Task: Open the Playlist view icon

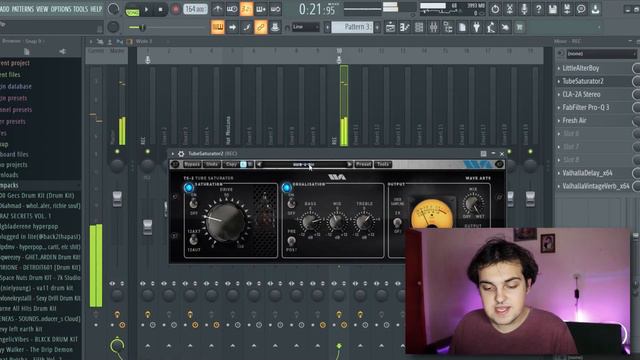Action: [390, 27]
